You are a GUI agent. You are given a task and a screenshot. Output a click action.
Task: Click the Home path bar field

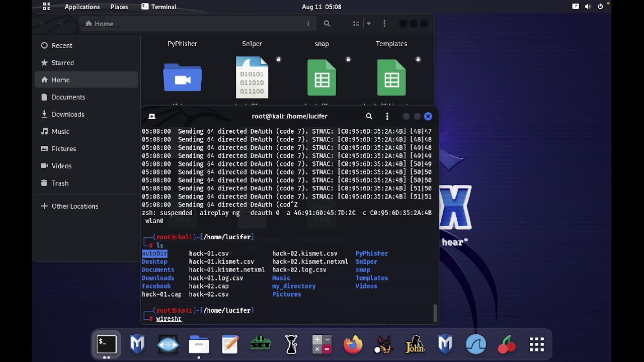pos(198,24)
